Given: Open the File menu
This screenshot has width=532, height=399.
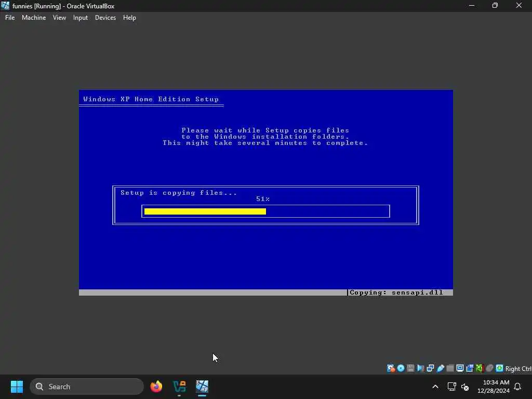Looking at the screenshot, I should coord(10,18).
